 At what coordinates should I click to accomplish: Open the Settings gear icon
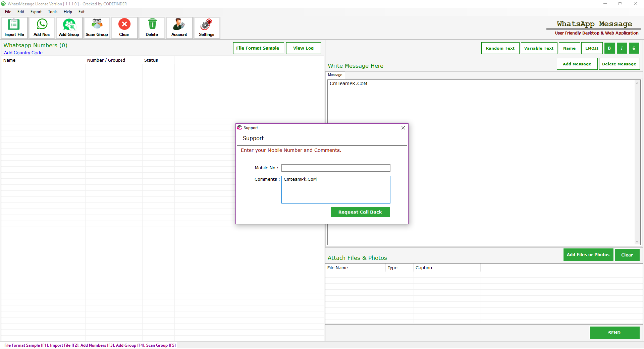(x=207, y=28)
